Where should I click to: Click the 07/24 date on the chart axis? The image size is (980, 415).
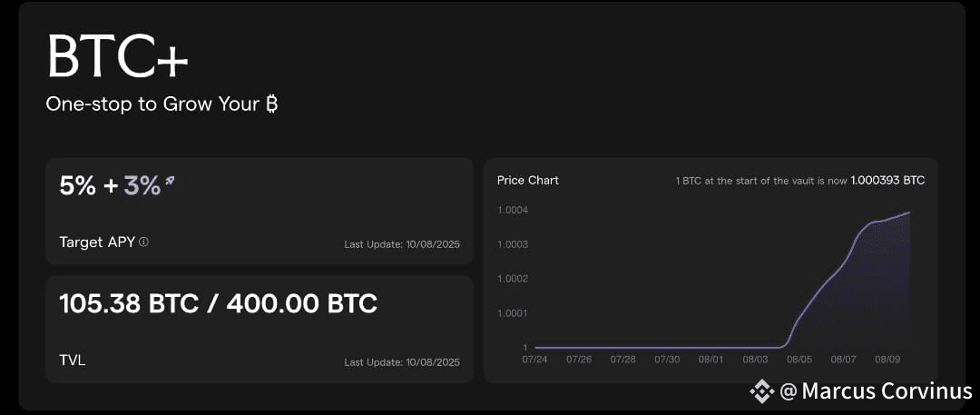point(534,360)
